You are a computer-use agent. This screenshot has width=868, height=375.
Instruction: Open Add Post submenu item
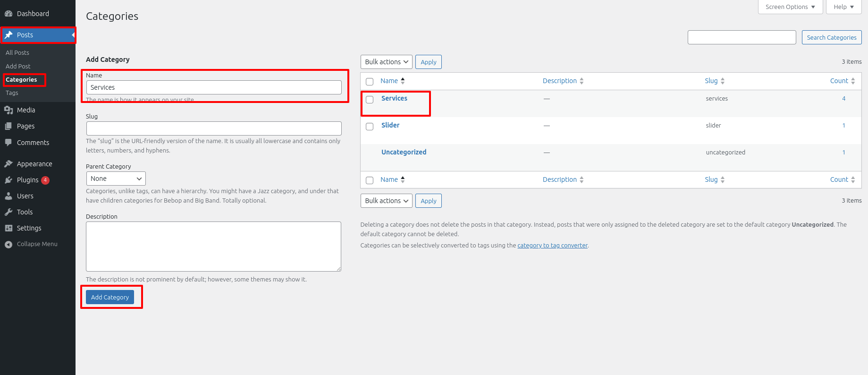pyautogui.click(x=18, y=66)
